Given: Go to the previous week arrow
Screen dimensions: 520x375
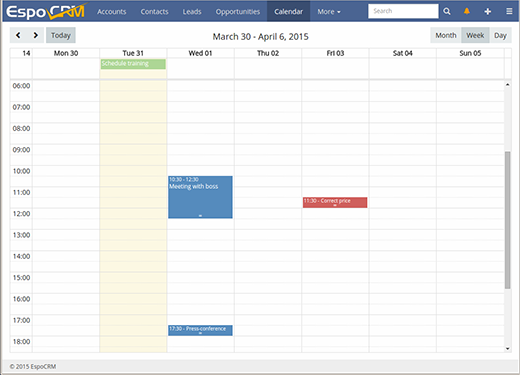Looking at the screenshot, I should 18,35.
